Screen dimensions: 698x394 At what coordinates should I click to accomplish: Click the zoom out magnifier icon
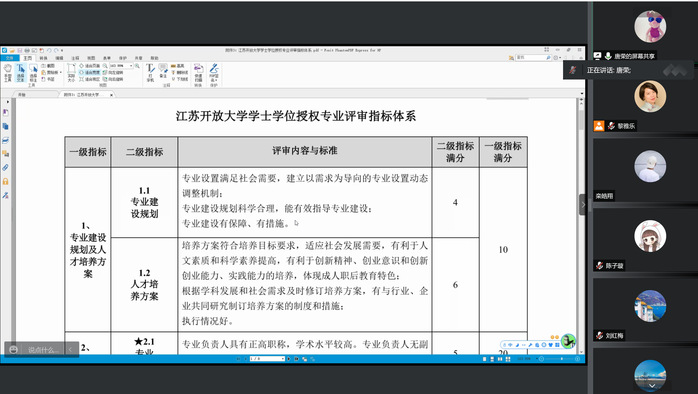point(105,66)
